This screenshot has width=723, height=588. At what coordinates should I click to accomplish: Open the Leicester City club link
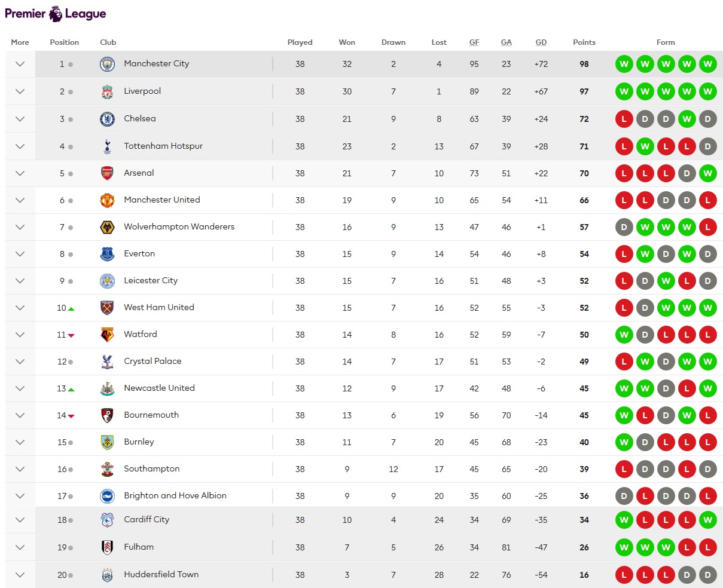(151, 280)
